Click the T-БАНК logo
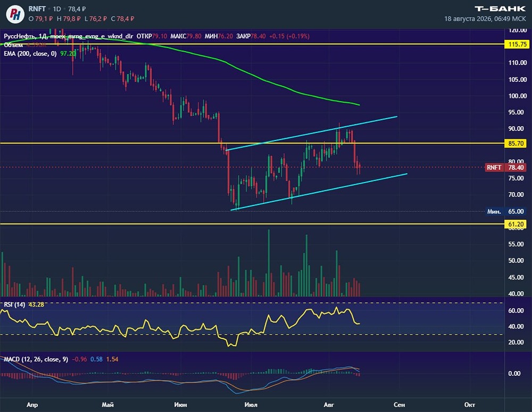 point(500,9)
